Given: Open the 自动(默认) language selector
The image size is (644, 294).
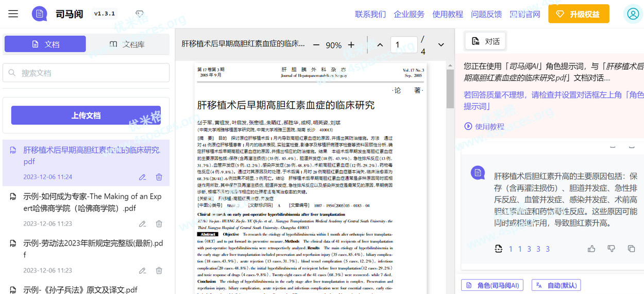Looking at the screenshot, I should pos(556,285).
